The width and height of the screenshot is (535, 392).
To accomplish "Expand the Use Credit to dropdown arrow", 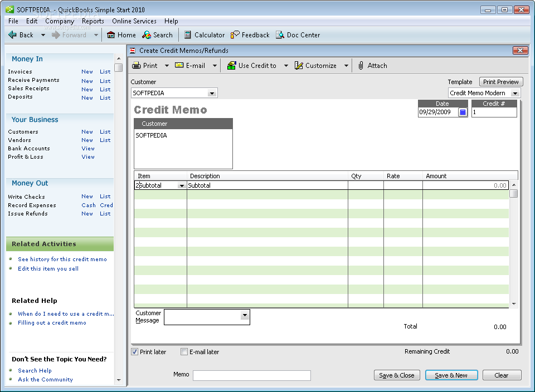I will (x=286, y=66).
